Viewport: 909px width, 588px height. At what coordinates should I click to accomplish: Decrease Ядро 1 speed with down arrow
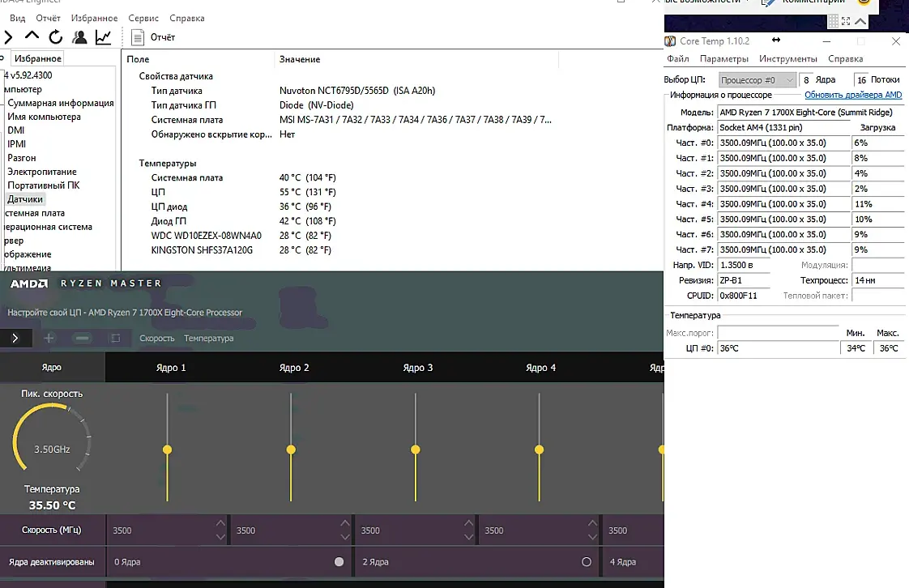(220, 537)
